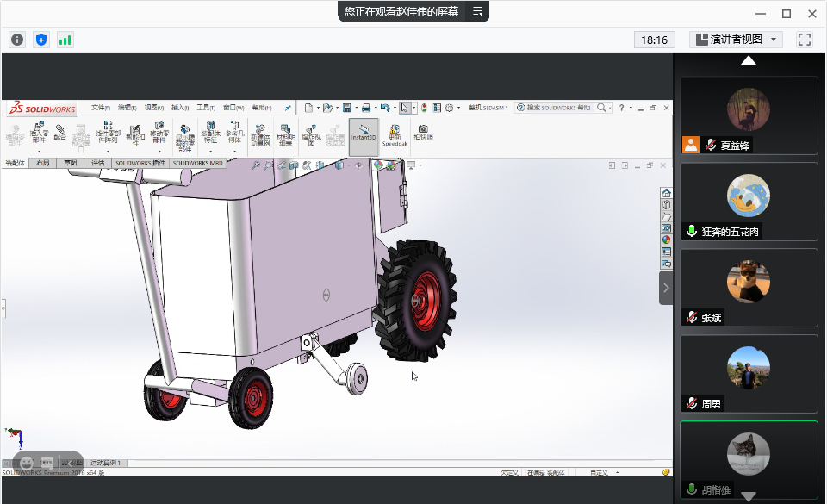The image size is (827, 504).
Task: Click the muted microphone icon for 夏益锋
Action: pos(711,145)
